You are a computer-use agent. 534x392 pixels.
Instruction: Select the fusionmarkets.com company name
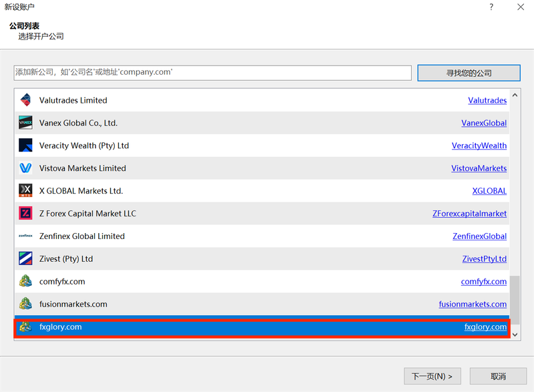click(x=73, y=304)
